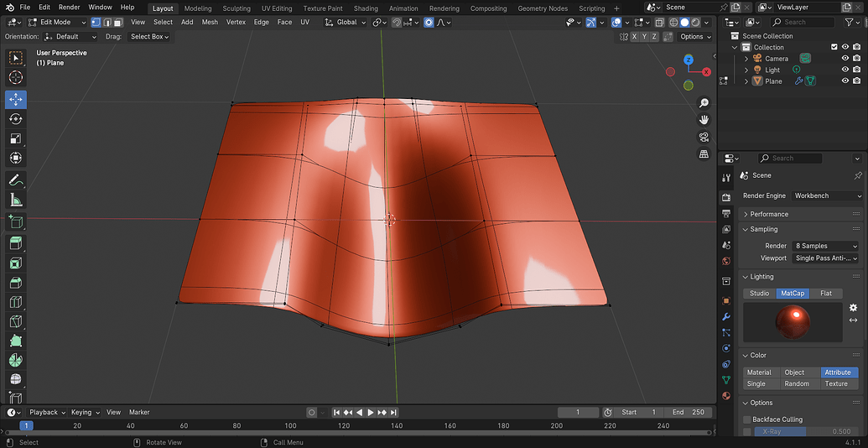Viewport: 868px width, 448px height.
Task: Set color mode to Random
Action: 798,383
